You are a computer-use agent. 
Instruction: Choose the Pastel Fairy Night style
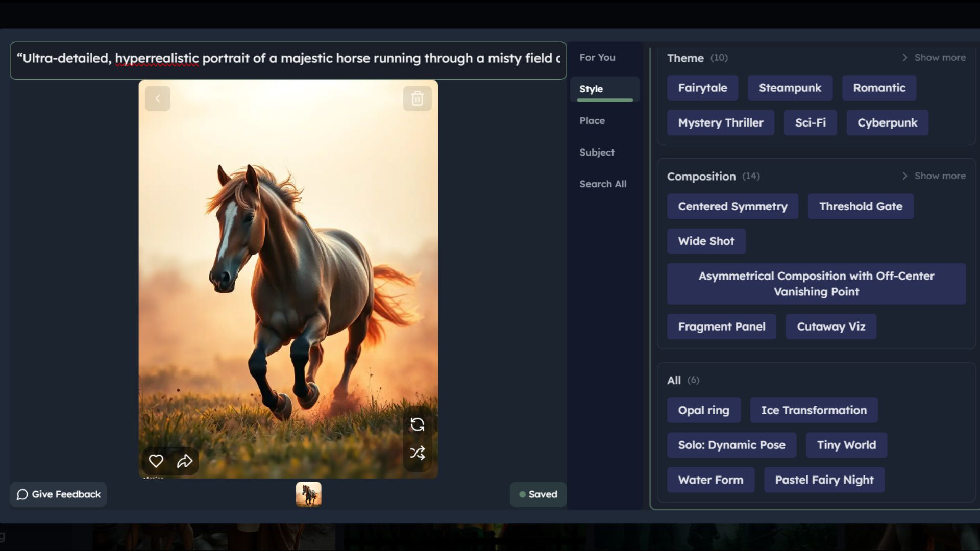[x=824, y=480]
